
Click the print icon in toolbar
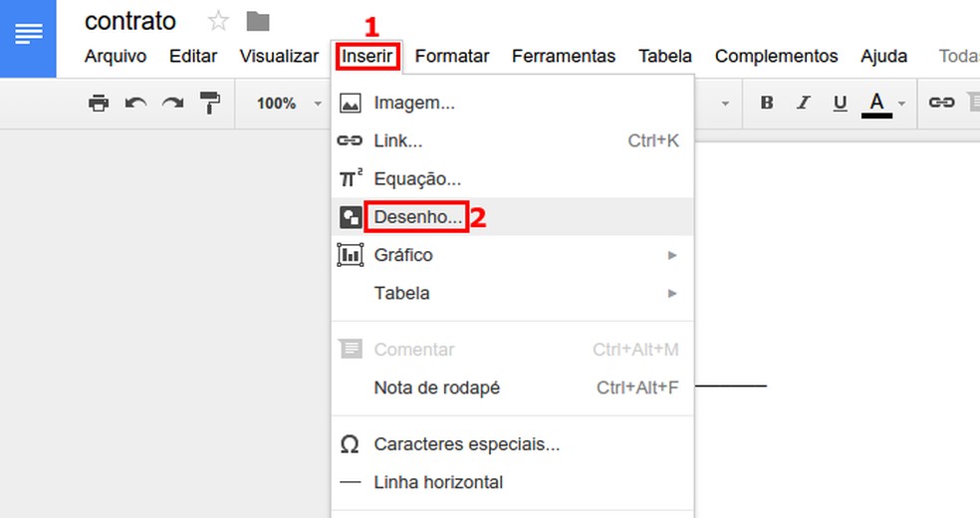(x=99, y=103)
